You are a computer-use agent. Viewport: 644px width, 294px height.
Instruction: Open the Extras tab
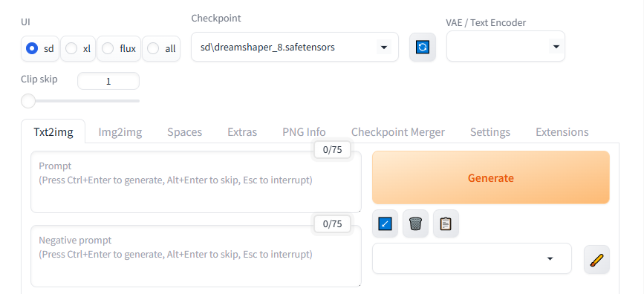(x=242, y=132)
